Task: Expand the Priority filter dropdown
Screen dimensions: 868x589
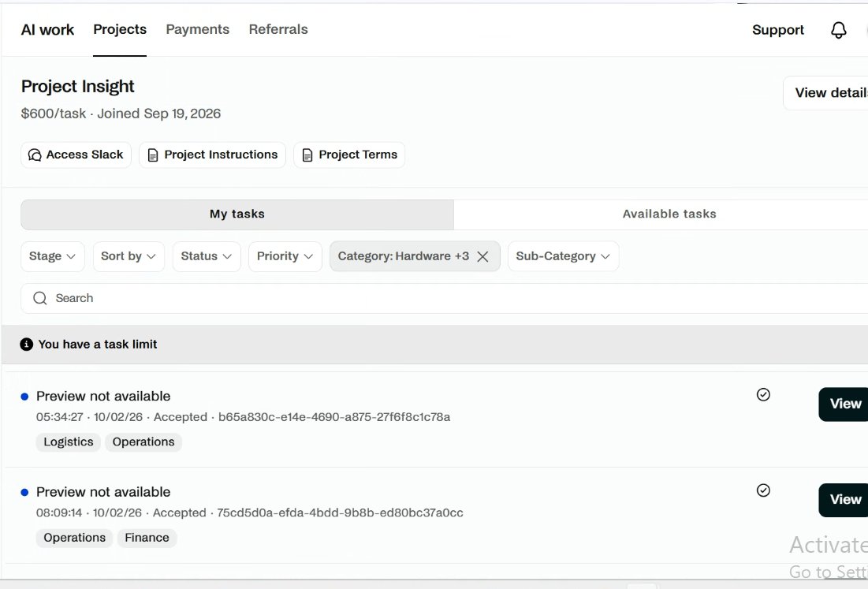Action: tap(285, 256)
